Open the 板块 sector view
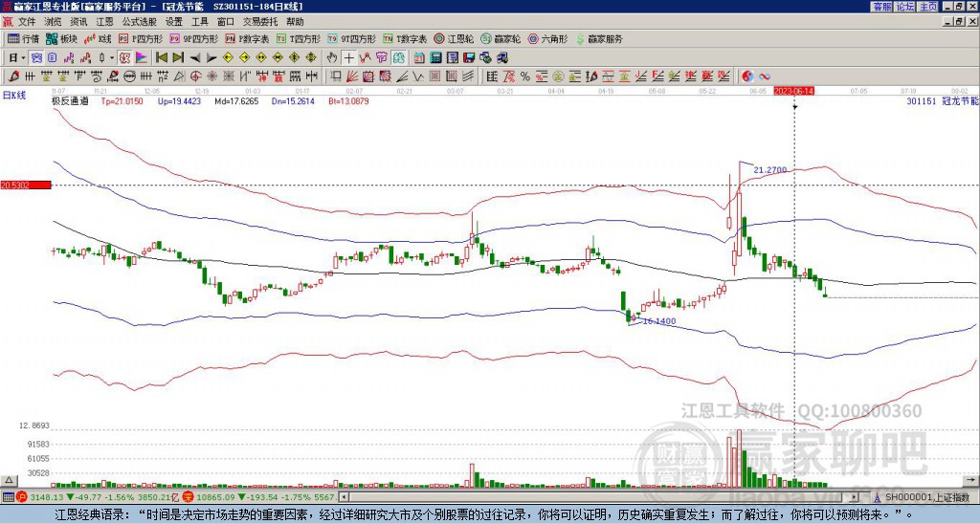Screen dimensions: 980x524 (x=61, y=38)
